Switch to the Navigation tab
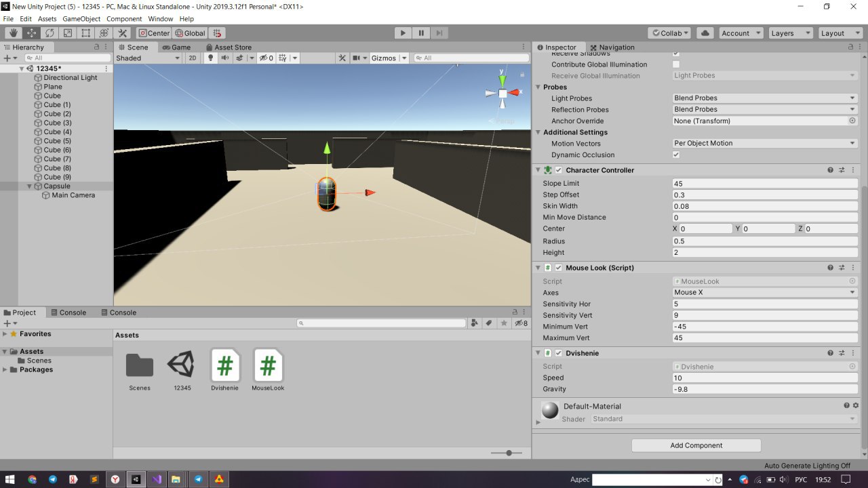The height and width of the screenshot is (488, 868). coord(612,47)
